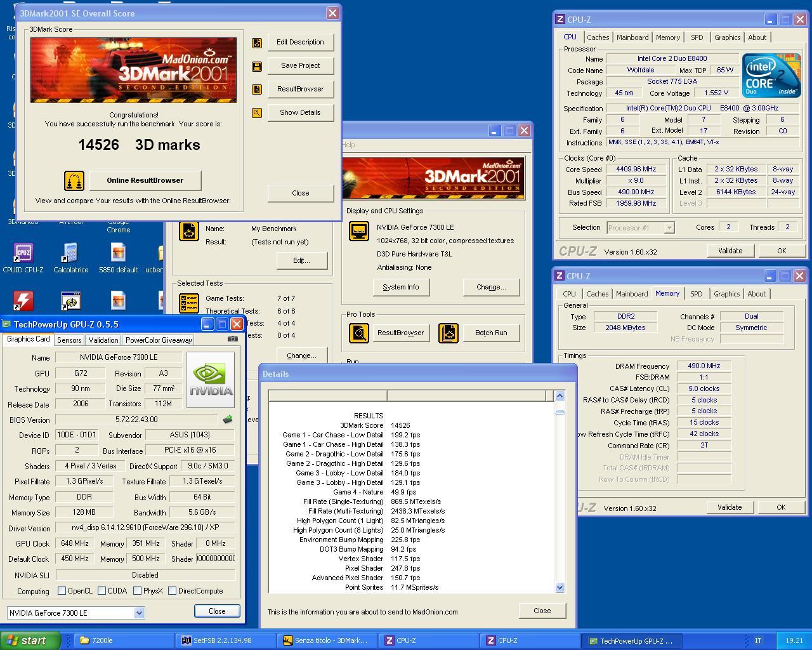812x650 pixels.
Task: Switch to the Sensors tab in GPU-Z
Action: pyautogui.click(x=69, y=340)
